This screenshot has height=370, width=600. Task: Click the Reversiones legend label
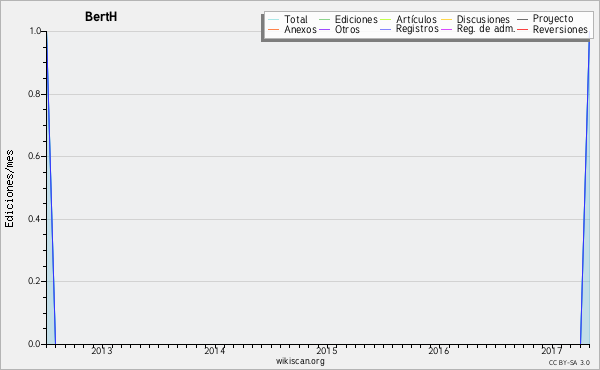[x=560, y=30]
